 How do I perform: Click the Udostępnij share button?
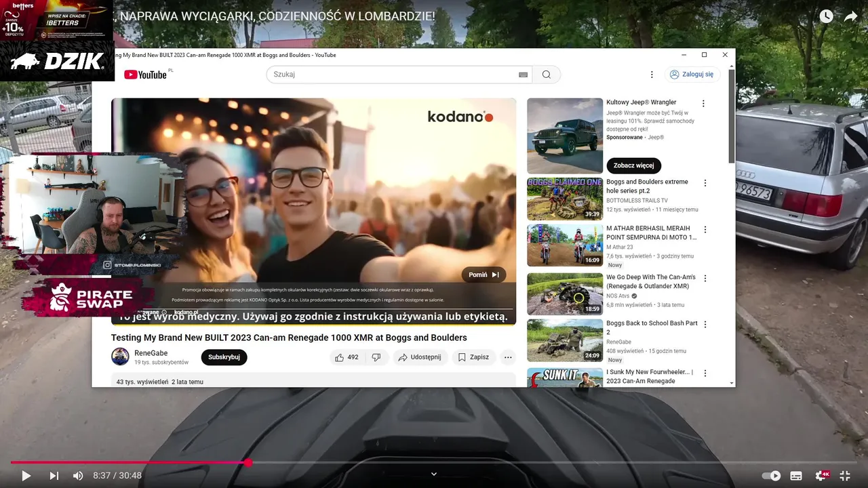click(419, 357)
